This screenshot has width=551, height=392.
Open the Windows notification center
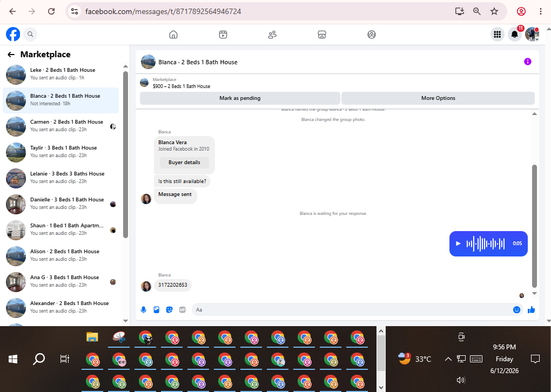[x=535, y=359]
